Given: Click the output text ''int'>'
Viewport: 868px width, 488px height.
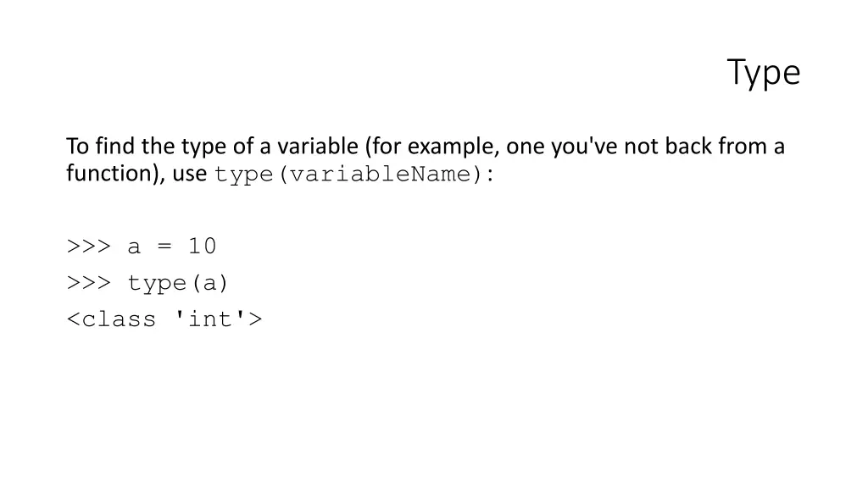Looking at the screenshot, I should 218,319.
